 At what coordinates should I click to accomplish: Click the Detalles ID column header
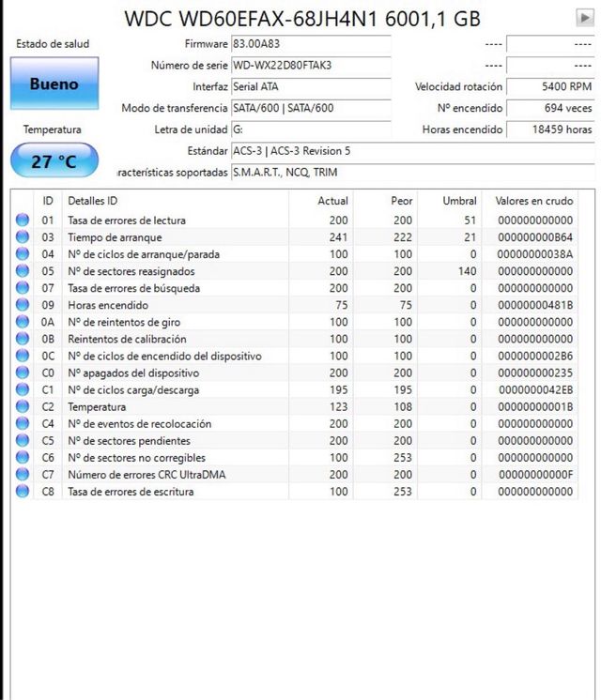point(92,201)
